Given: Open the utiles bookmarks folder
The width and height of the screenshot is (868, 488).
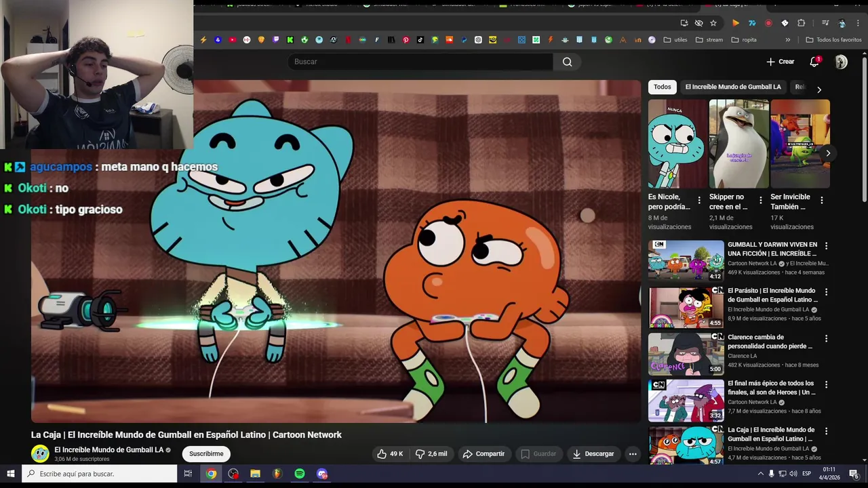Looking at the screenshot, I should pyautogui.click(x=675, y=40).
